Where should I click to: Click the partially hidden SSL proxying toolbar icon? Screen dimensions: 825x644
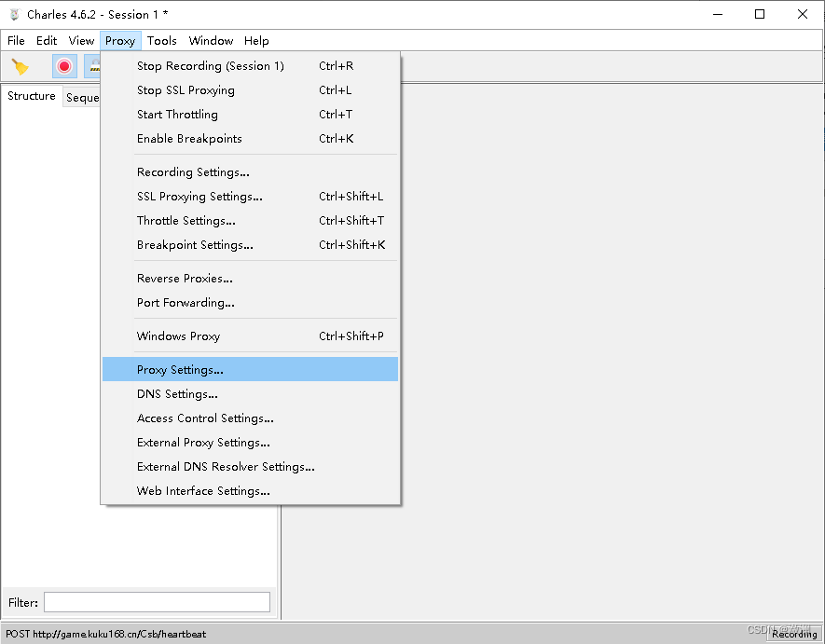coord(92,66)
